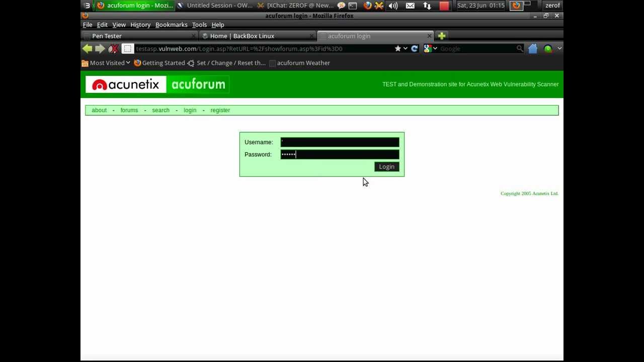The image size is (644, 362).
Task: Open the Set / Change / Reset bookmark
Action: coord(226,63)
